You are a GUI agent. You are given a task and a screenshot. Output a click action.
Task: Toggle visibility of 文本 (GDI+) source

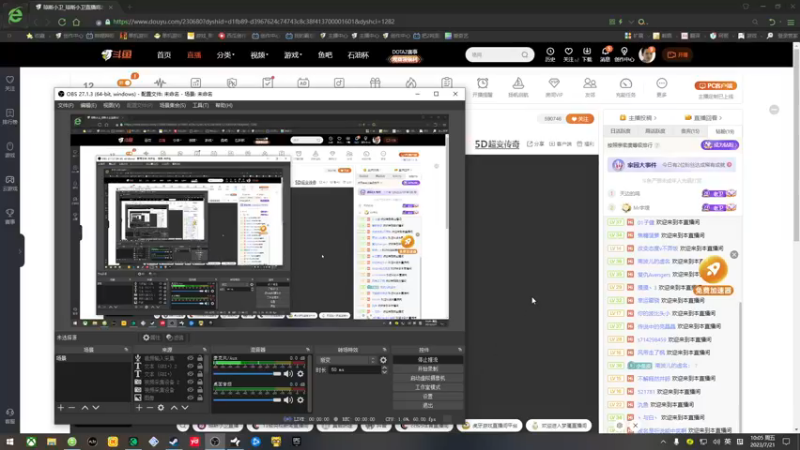click(190, 374)
